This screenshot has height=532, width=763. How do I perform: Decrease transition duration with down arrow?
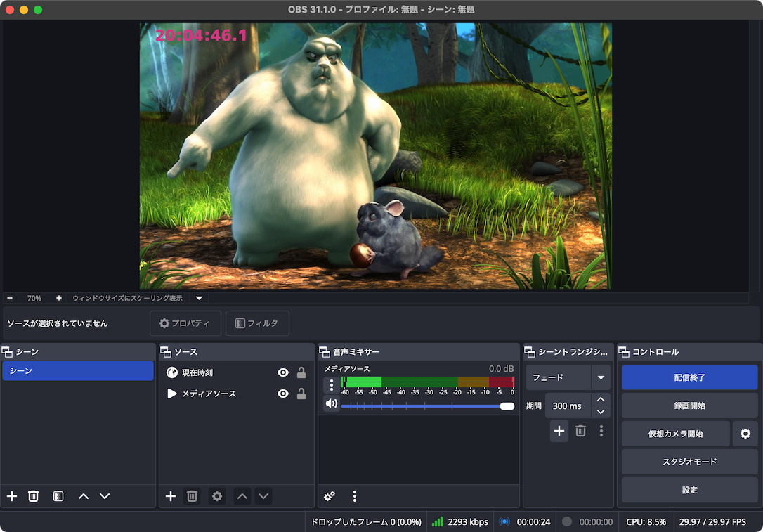tap(601, 412)
